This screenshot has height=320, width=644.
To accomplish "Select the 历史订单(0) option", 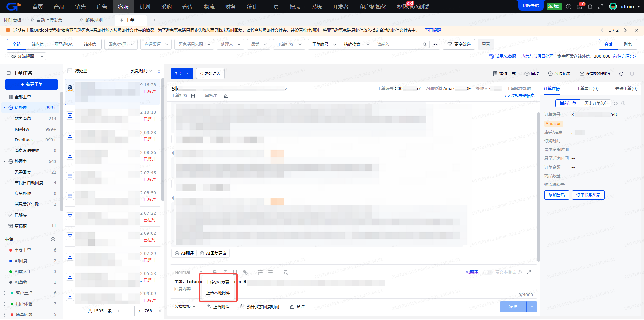I will [595, 103].
